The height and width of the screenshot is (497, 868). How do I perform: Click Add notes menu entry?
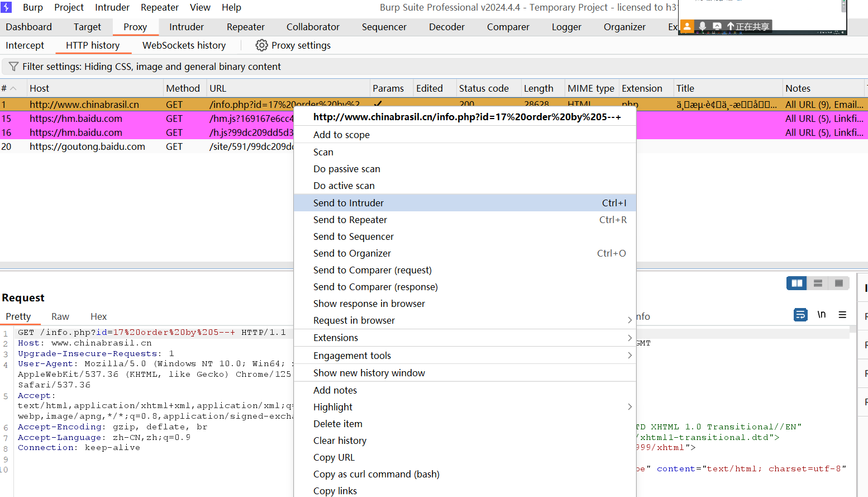click(465, 390)
